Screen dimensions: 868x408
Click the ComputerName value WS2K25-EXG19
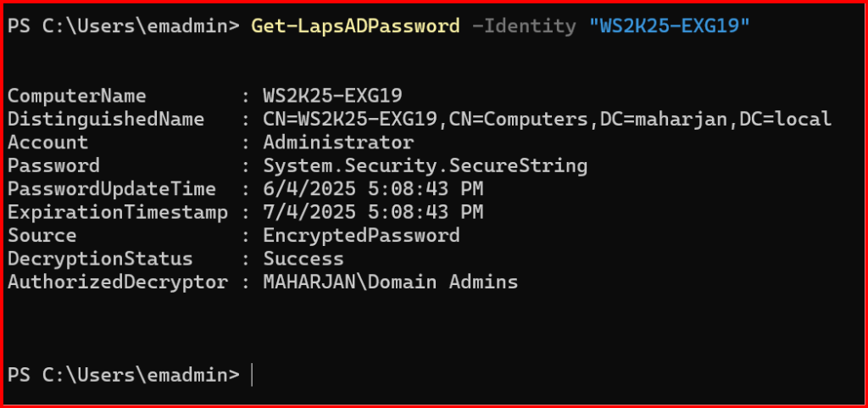point(332,96)
